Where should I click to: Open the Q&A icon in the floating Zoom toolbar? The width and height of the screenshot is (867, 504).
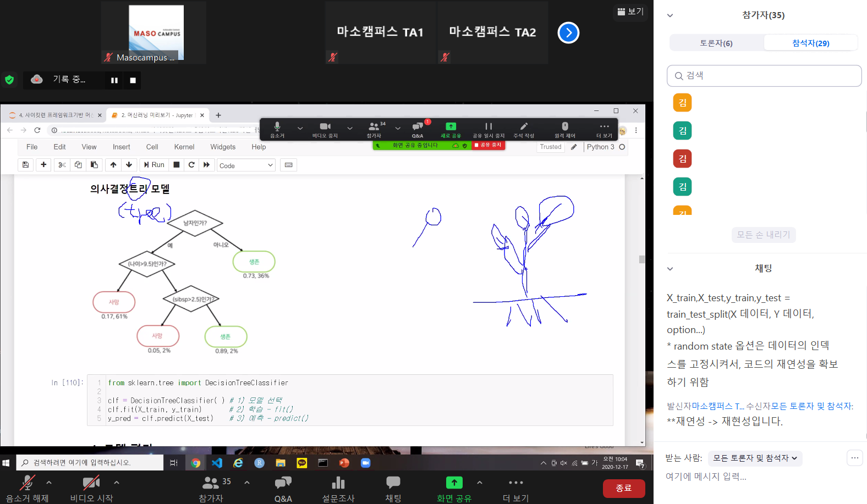pyautogui.click(x=418, y=130)
